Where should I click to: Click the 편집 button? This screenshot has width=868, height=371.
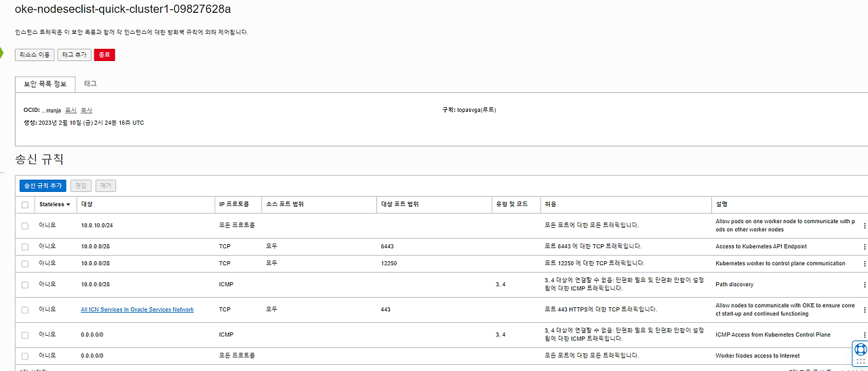(81, 185)
